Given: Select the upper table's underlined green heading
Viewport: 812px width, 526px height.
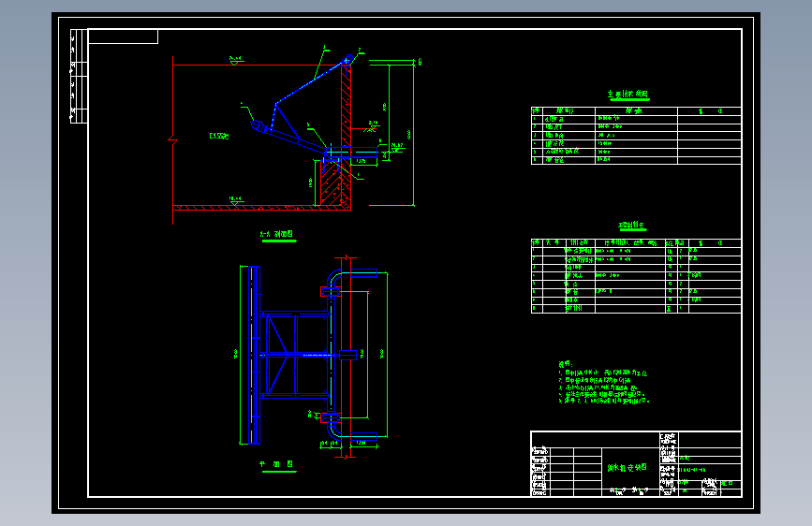Looking at the screenshot, I should pos(627,94).
